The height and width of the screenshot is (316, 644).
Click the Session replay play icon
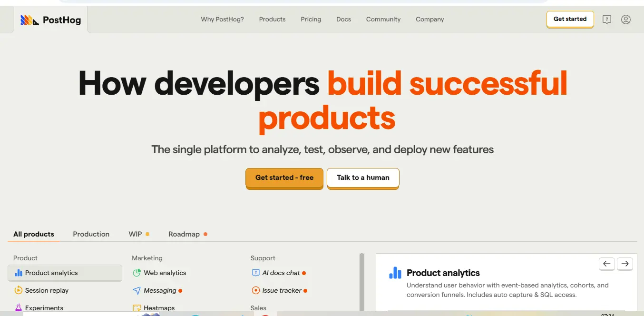(19, 290)
